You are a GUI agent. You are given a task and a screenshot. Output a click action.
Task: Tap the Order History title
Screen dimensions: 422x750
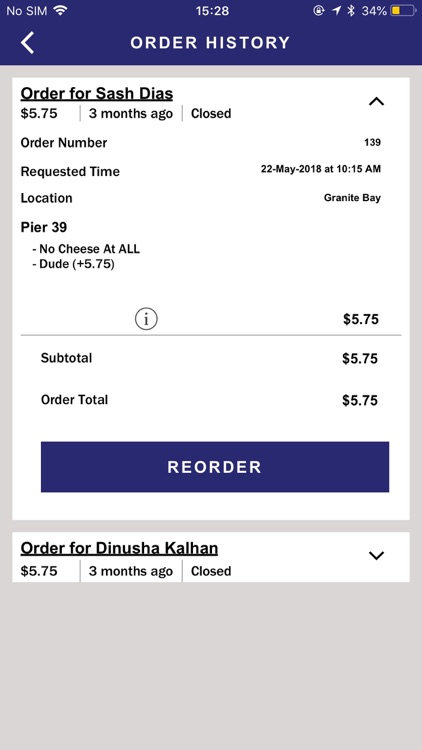211,43
